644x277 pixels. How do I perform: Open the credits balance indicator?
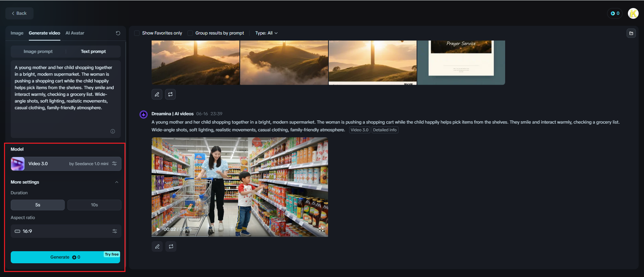tap(615, 13)
